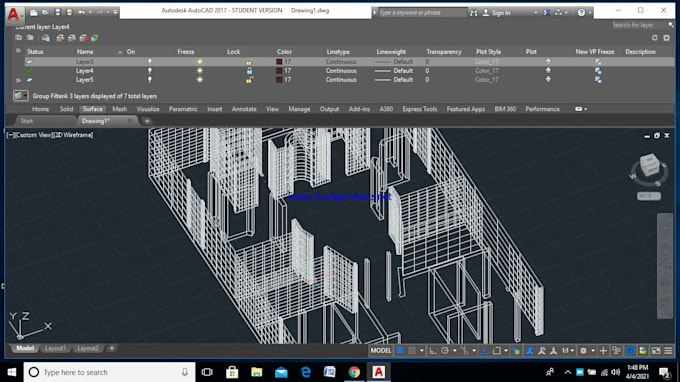Screen dimensions: 680x382
Task: Switch to the Layout1 tab
Action: pos(56,348)
